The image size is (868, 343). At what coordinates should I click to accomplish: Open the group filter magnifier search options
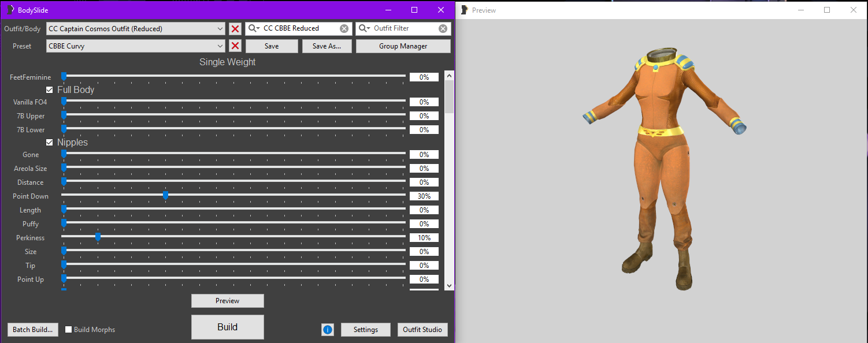[x=253, y=29]
